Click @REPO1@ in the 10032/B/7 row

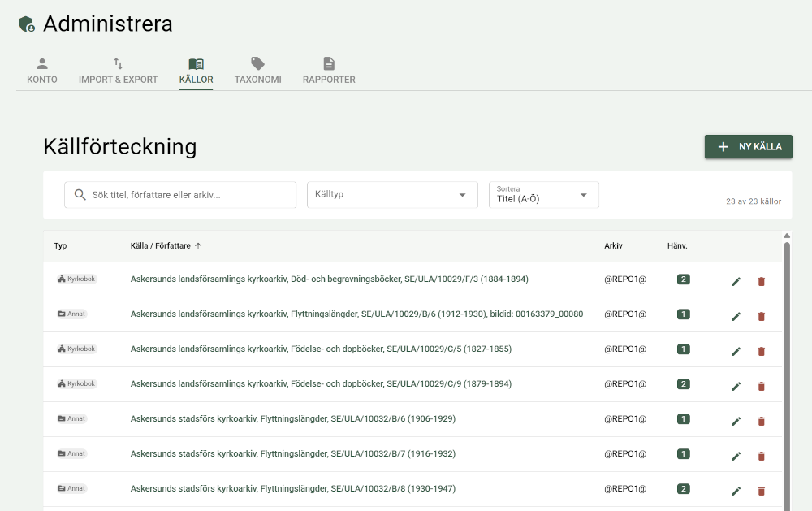[x=625, y=453]
